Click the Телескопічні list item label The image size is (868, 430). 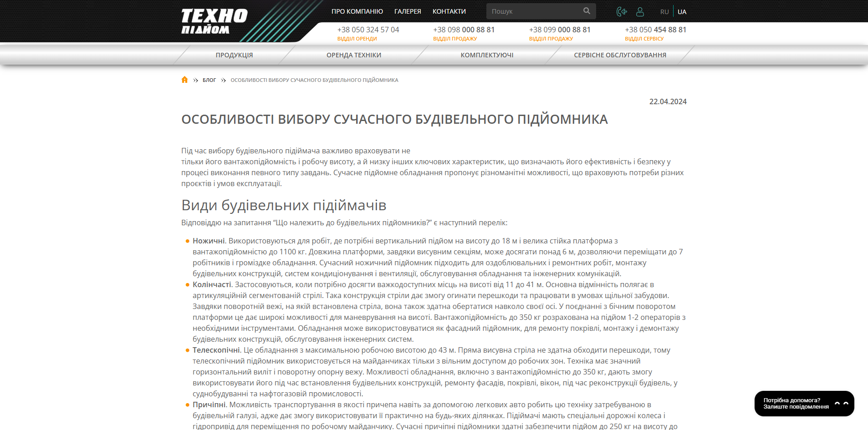coord(216,350)
